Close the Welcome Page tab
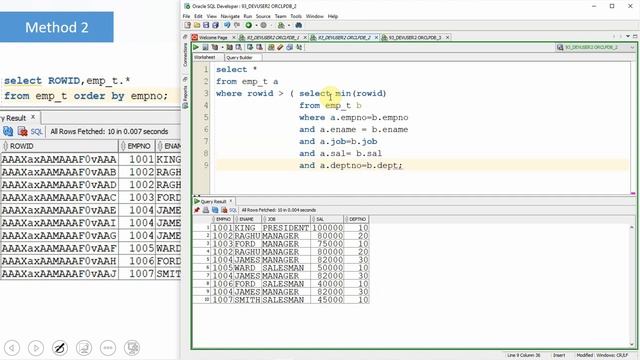Image resolution: width=640 pixels, height=360 pixels. tap(234, 37)
